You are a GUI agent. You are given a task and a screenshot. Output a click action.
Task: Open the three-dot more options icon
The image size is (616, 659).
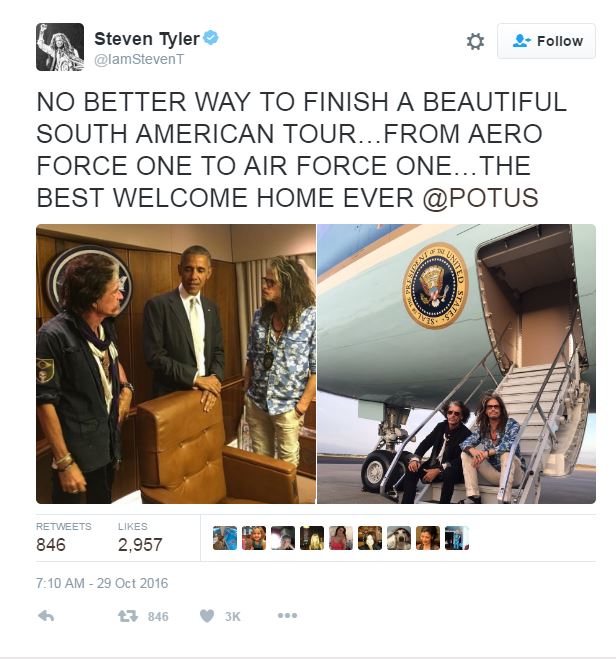point(287,616)
